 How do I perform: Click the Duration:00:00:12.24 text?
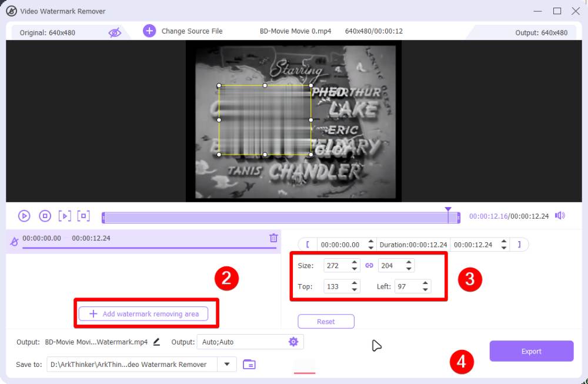(413, 245)
